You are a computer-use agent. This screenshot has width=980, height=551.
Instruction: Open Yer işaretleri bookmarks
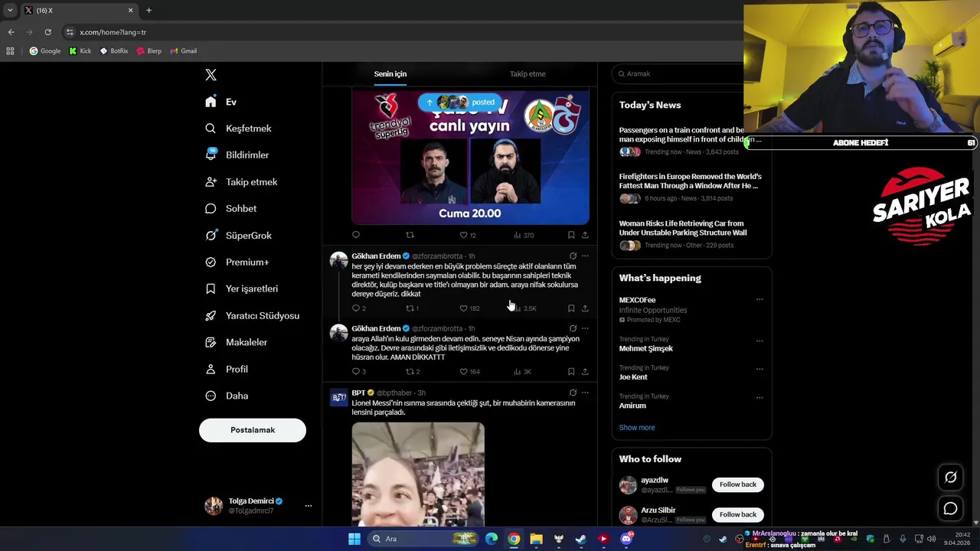point(241,289)
